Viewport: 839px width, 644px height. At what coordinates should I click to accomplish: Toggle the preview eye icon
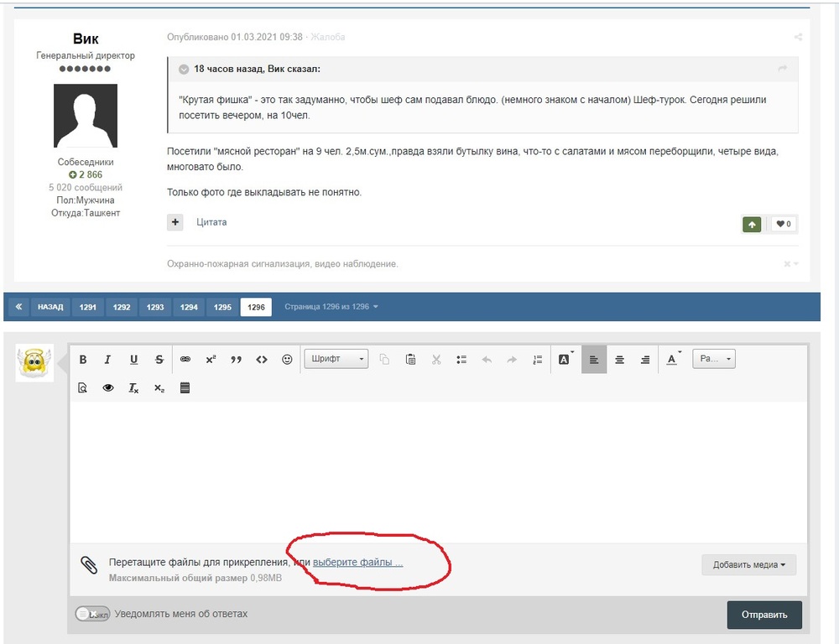108,388
